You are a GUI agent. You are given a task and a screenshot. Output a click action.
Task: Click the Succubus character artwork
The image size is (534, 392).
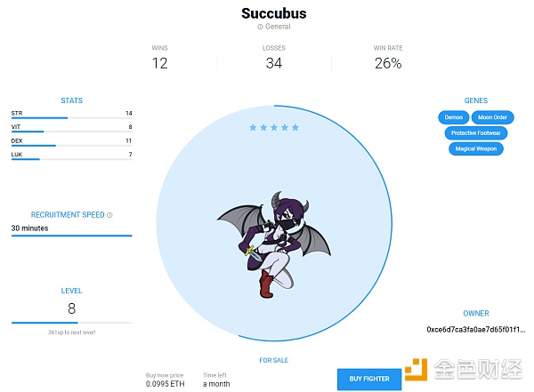[274, 244]
